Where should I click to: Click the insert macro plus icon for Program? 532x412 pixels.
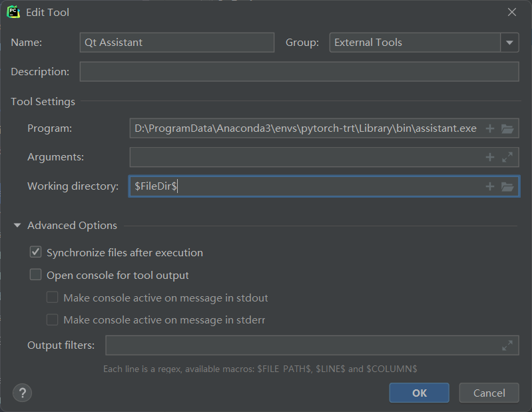(490, 128)
